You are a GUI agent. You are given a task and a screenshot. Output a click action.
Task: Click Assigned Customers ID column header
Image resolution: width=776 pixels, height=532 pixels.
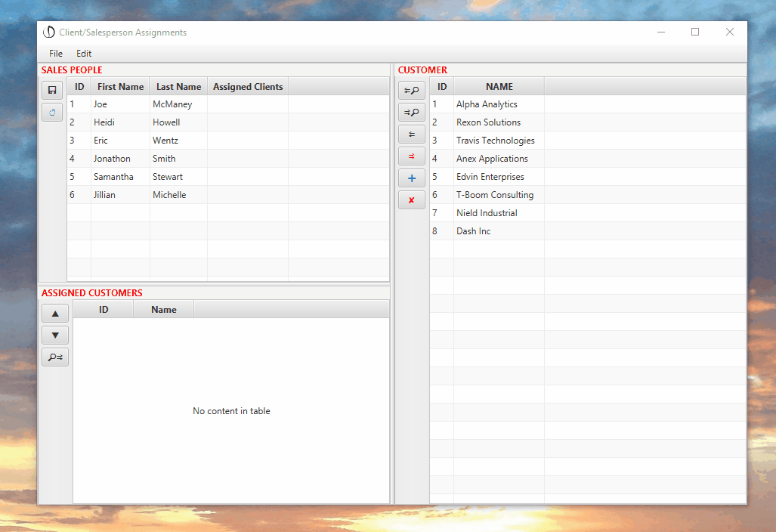[x=104, y=310]
